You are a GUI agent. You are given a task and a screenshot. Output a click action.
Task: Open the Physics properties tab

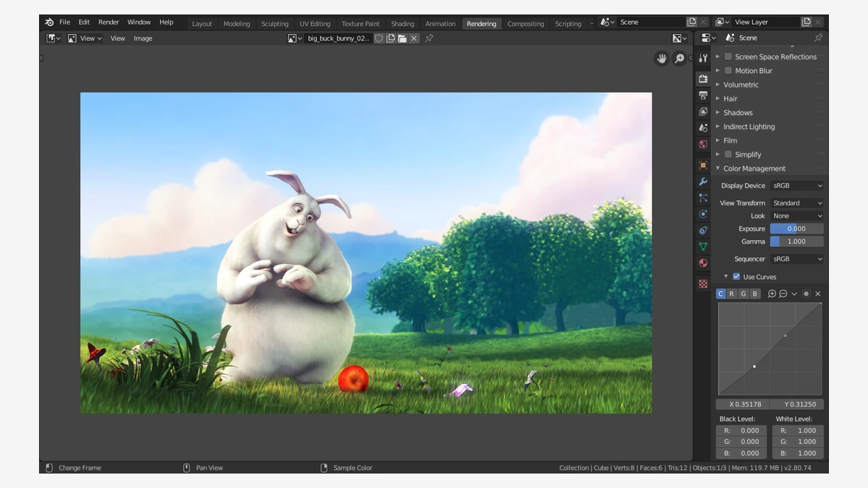703,214
